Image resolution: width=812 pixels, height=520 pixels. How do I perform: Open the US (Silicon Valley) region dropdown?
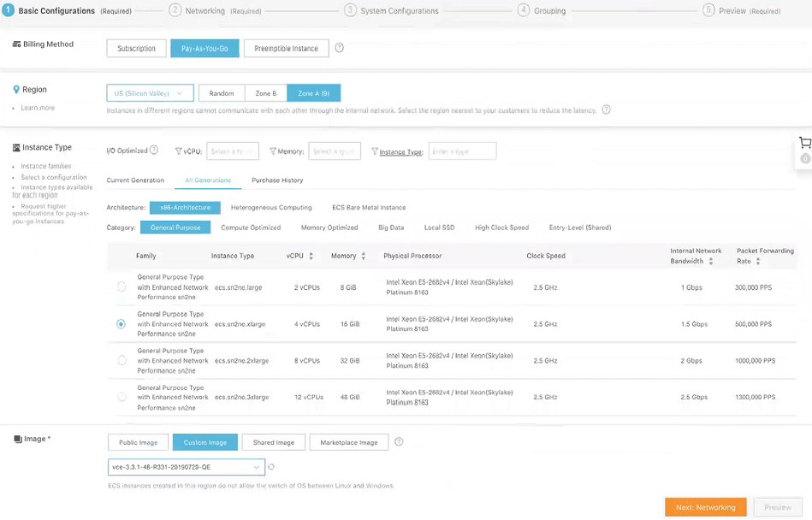pos(150,93)
